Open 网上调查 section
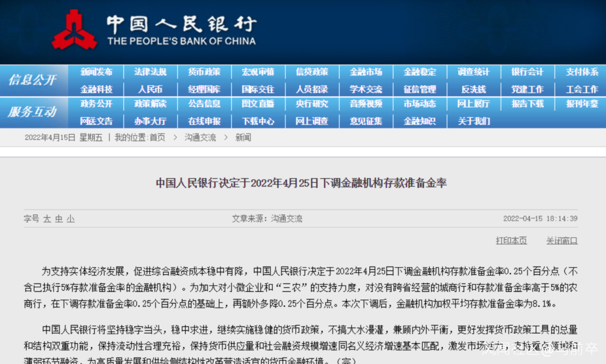 pos(312,121)
